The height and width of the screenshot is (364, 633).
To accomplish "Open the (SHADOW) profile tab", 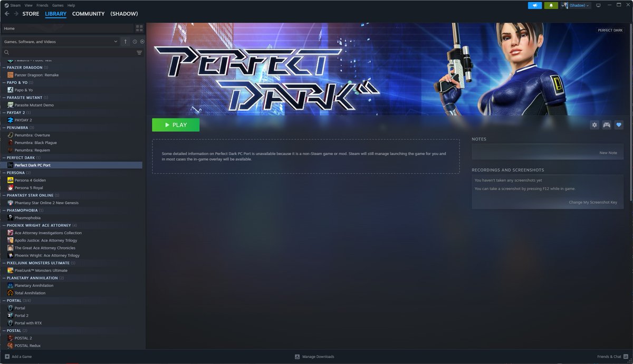I will [x=124, y=14].
